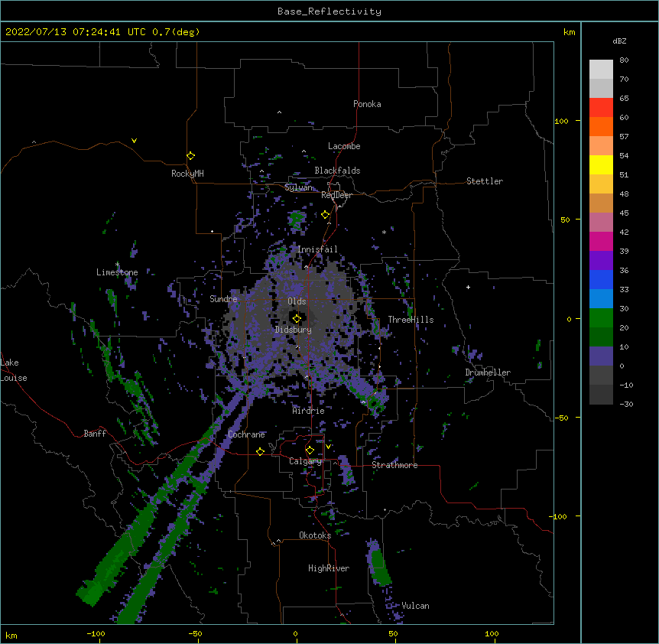Click the 100 tick on the vertical km axis

(x=561, y=121)
